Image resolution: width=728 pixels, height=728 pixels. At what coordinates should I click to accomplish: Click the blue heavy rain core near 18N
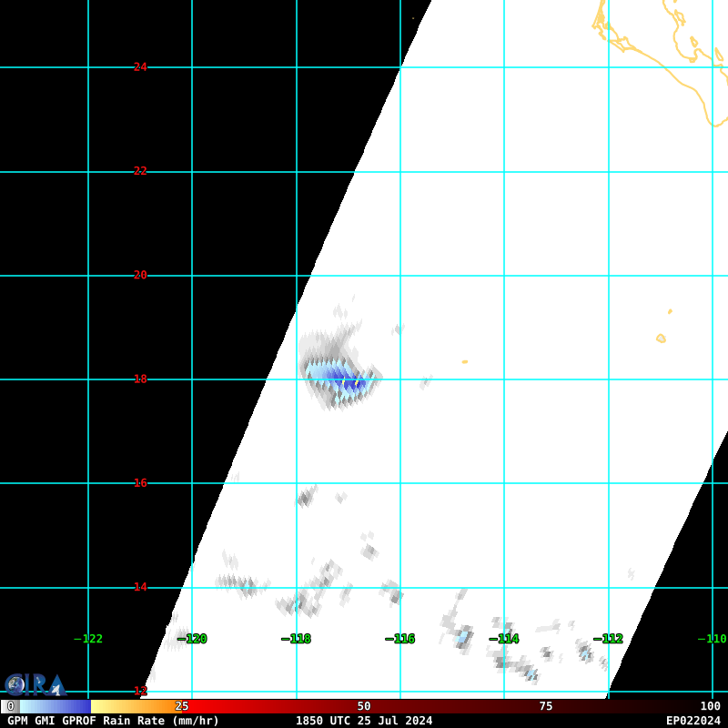point(345,380)
